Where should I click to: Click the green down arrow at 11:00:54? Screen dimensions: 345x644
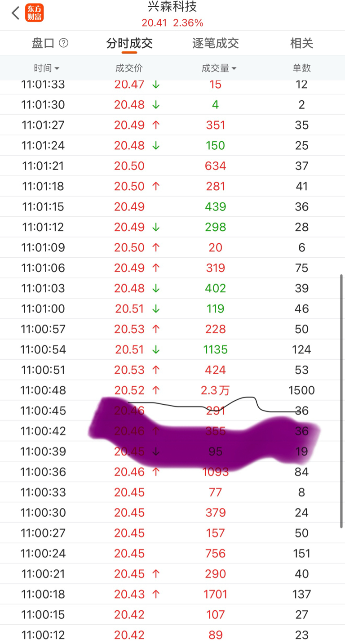click(156, 349)
